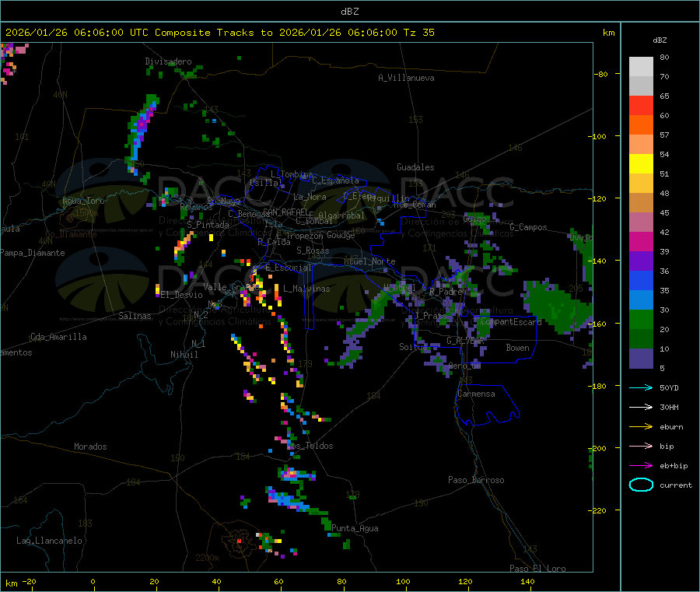Click the 'L_Malvinas' map label

[x=306, y=289]
